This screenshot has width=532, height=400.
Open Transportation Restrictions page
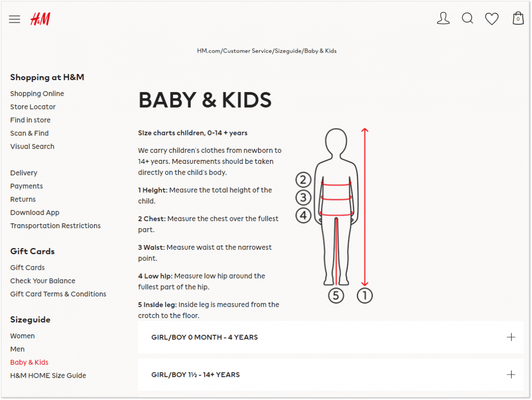[x=55, y=225]
